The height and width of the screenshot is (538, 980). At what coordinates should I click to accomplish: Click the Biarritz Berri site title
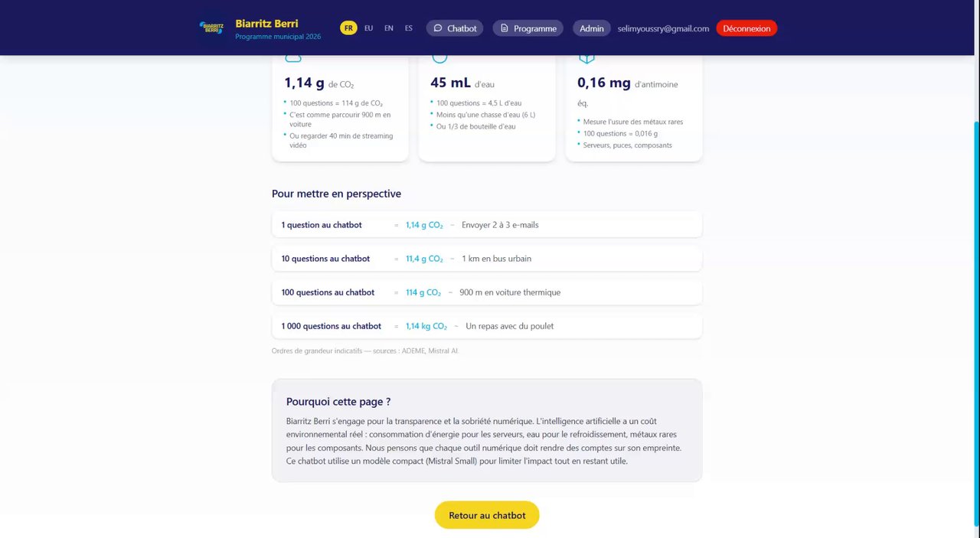[x=266, y=24]
